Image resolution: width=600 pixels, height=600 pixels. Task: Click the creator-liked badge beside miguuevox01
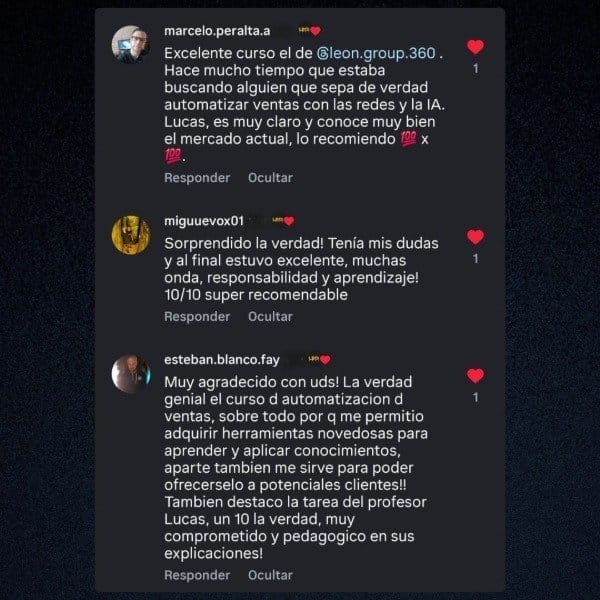[284, 221]
